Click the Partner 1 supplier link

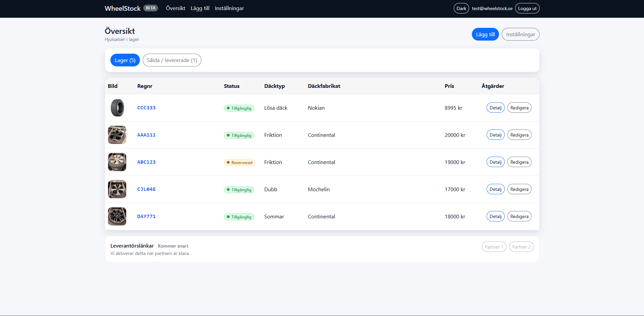494,247
